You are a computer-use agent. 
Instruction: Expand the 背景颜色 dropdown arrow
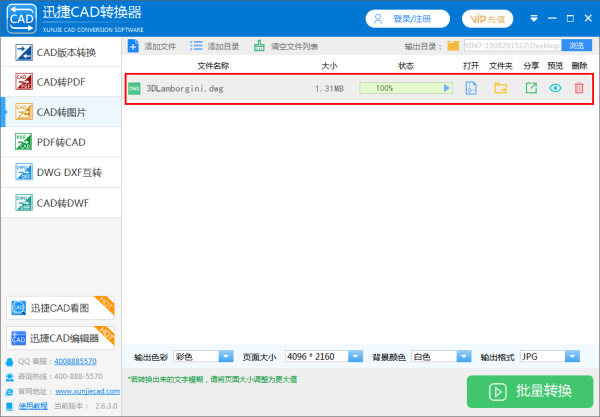click(464, 357)
